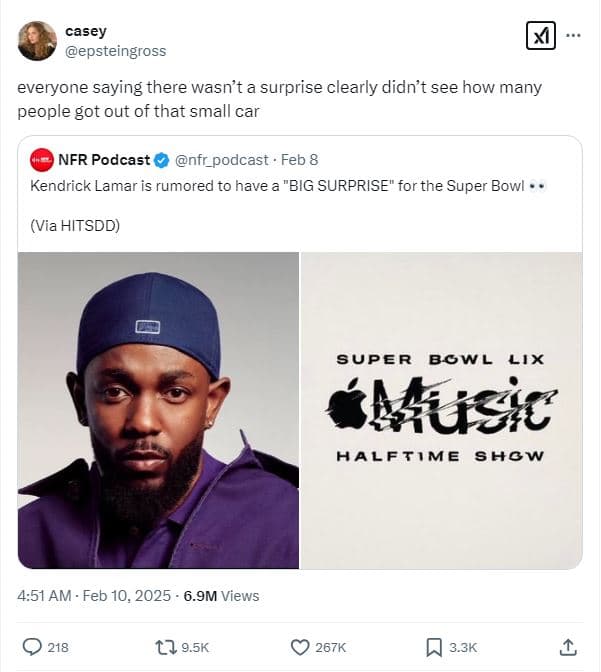Open the share tweet icon
Image resolution: width=601 pixels, height=672 pixels.
pyautogui.click(x=568, y=647)
